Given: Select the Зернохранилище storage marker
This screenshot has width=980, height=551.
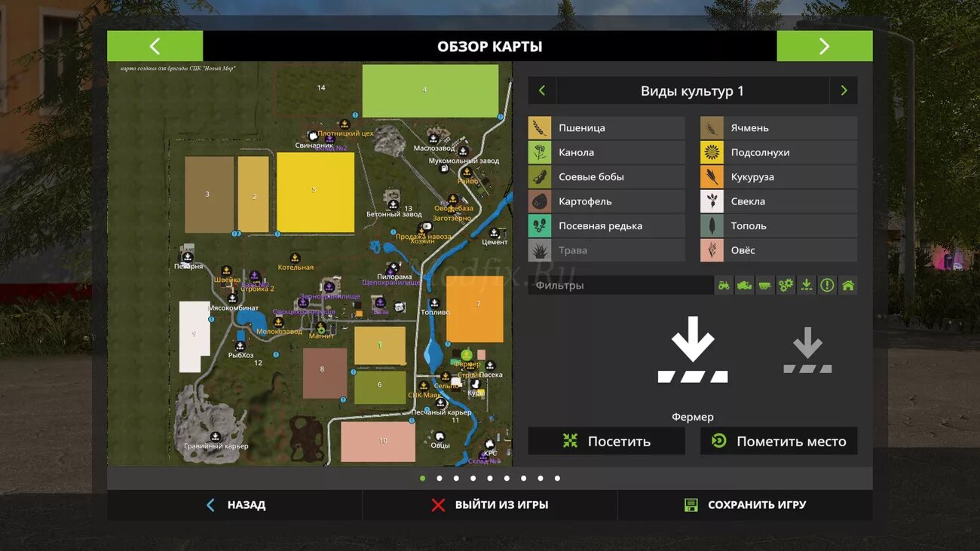Looking at the screenshot, I should pos(329,287).
